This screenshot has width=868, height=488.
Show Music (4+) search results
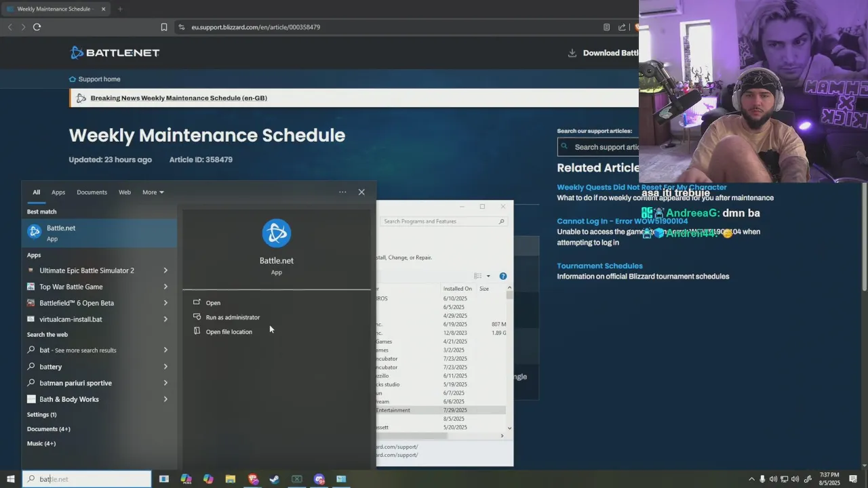[41, 444]
